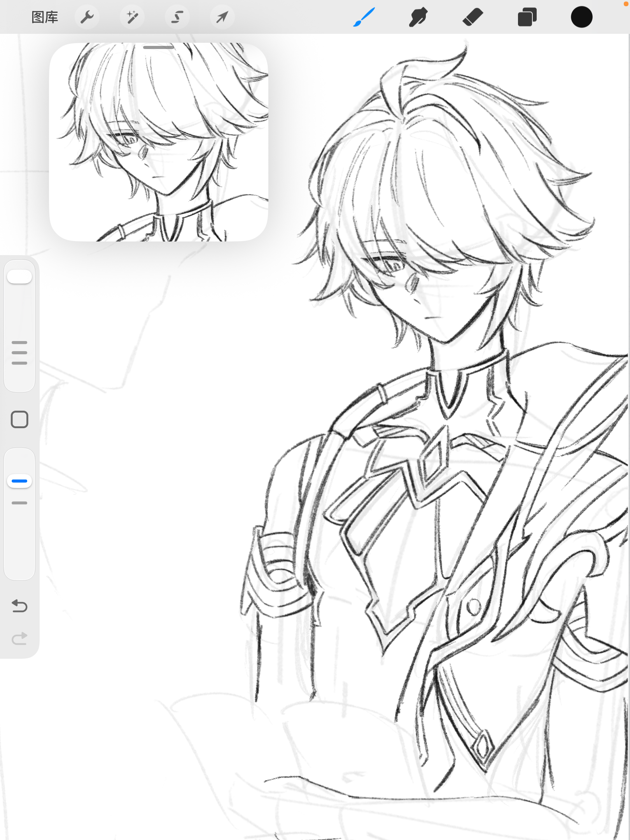Select the Brush tool
Screen dimensions: 630x840
[364, 17]
